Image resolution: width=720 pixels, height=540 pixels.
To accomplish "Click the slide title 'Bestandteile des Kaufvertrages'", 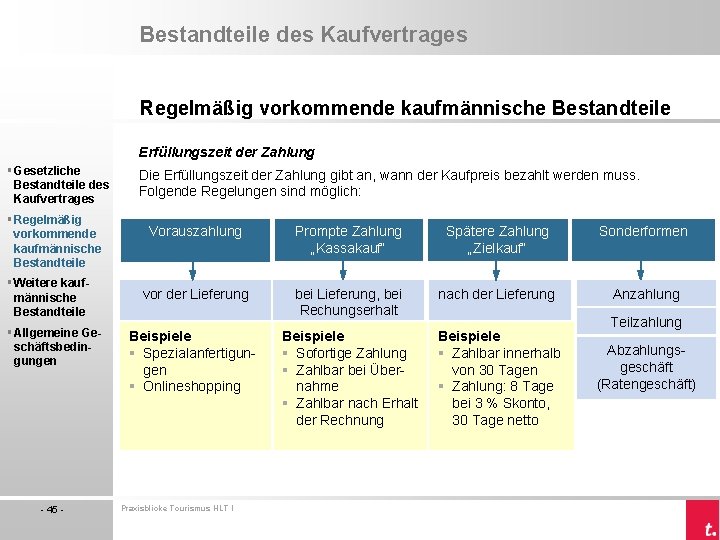I will click(304, 34).
